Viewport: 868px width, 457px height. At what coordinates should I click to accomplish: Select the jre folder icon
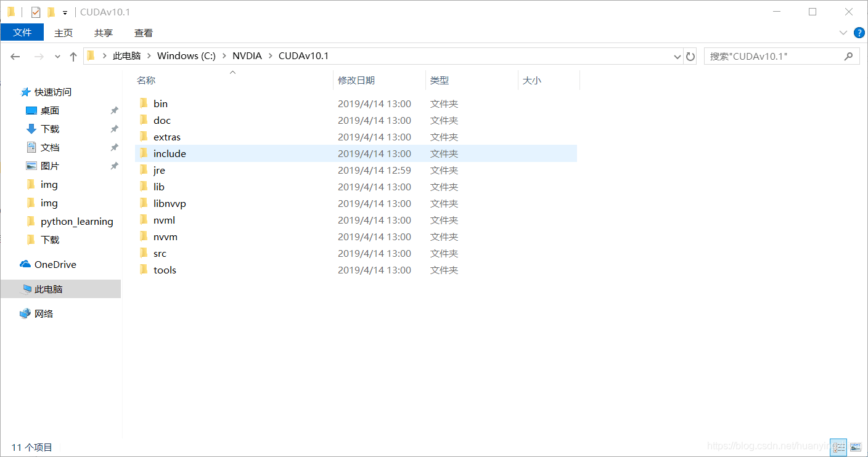144,170
